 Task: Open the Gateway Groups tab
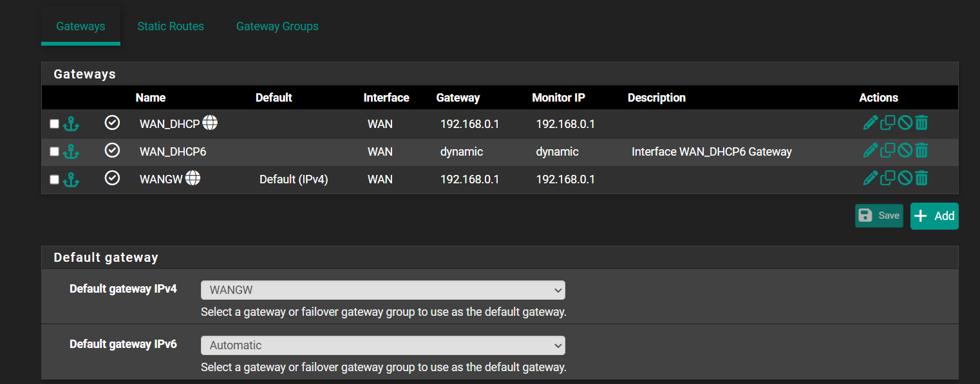coord(278,26)
